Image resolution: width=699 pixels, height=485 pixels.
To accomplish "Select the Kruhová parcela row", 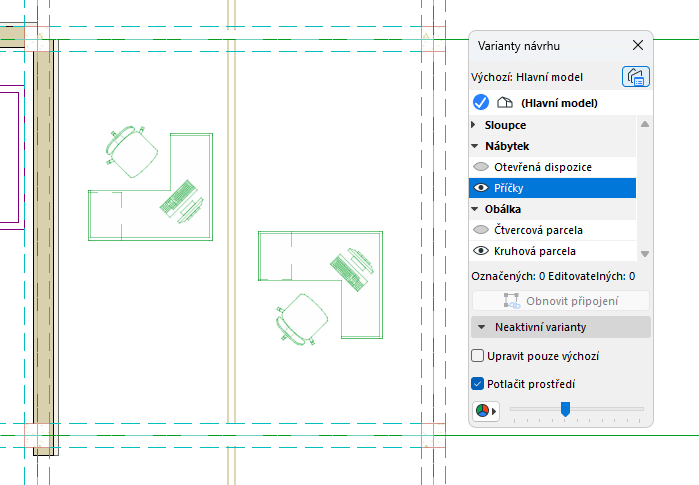I will click(552, 251).
